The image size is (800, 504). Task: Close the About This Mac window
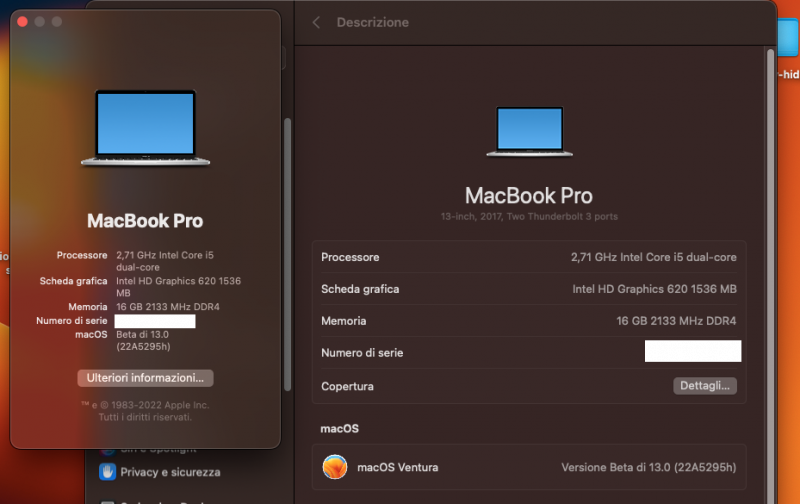22,21
